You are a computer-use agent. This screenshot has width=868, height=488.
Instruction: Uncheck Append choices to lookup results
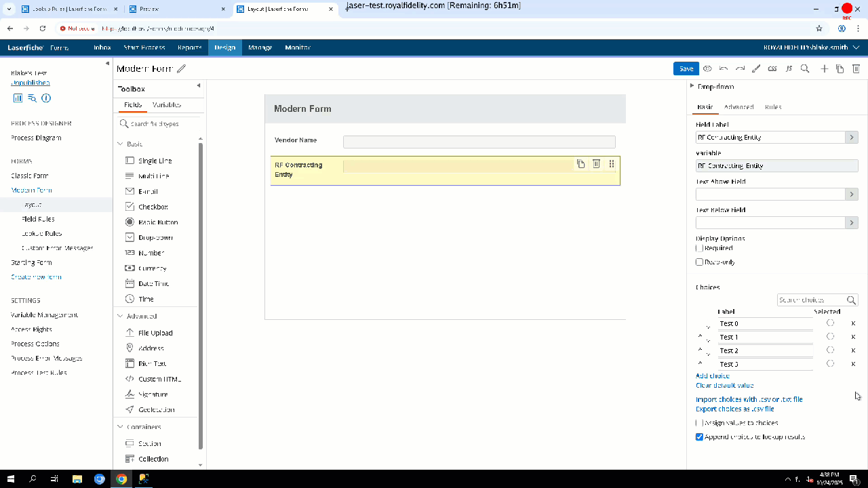(700, 437)
